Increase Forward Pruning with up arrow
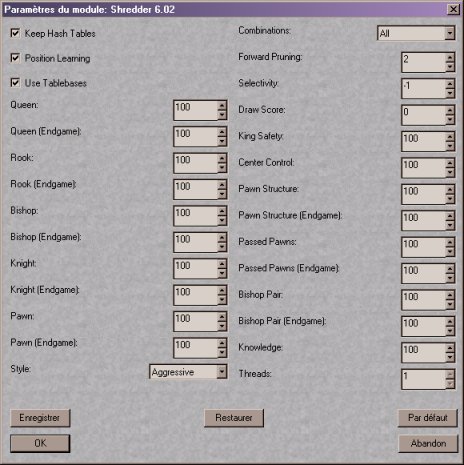The width and height of the screenshot is (464, 465). tap(450, 58)
